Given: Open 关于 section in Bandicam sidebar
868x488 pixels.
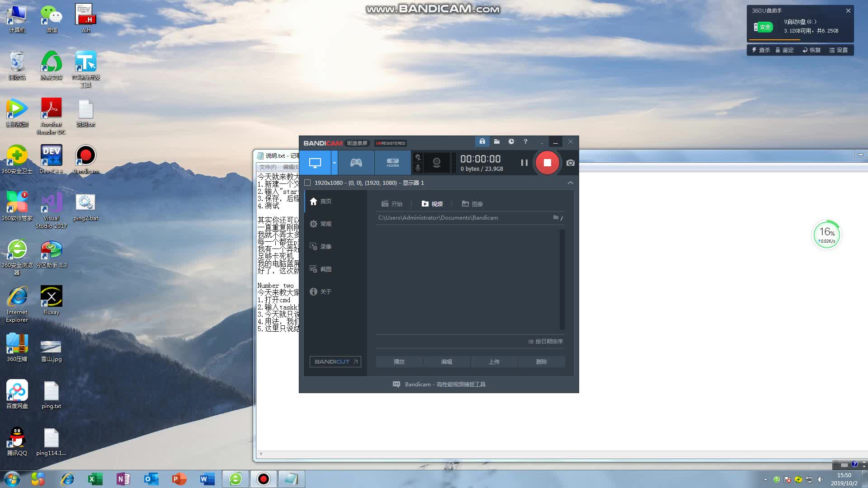Looking at the screenshot, I should [335, 292].
